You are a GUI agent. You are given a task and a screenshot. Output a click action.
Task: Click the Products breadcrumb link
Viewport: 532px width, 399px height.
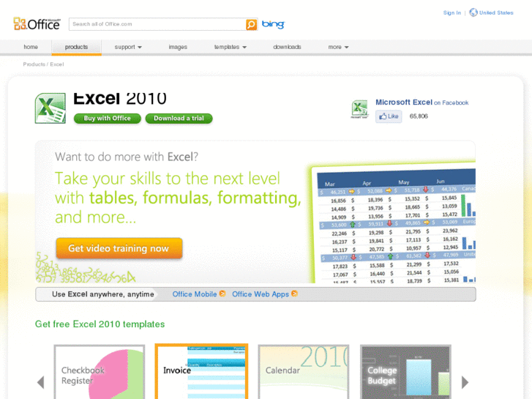coord(34,64)
